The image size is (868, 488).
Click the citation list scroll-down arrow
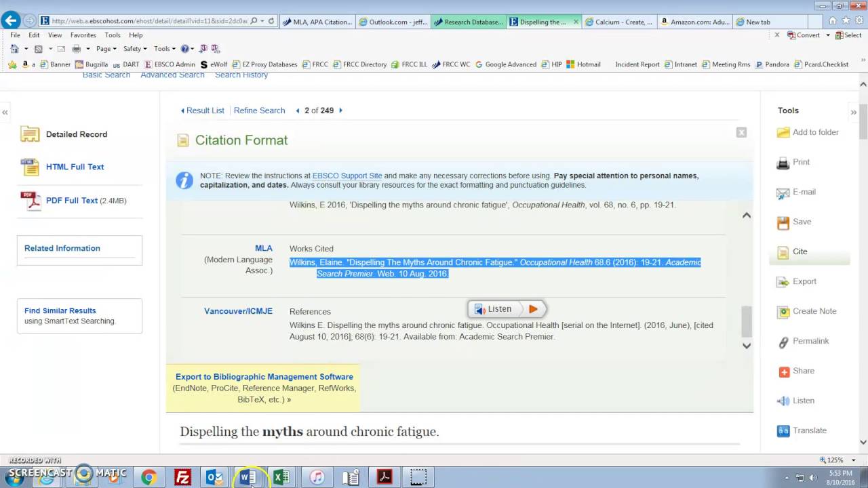pos(746,346)
